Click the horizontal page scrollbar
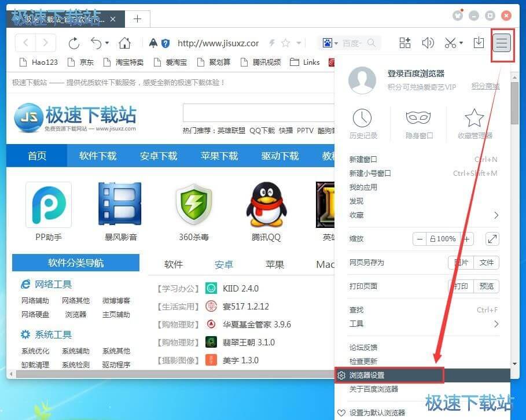This screenshot has height=420, width=526. coord(174,374)
